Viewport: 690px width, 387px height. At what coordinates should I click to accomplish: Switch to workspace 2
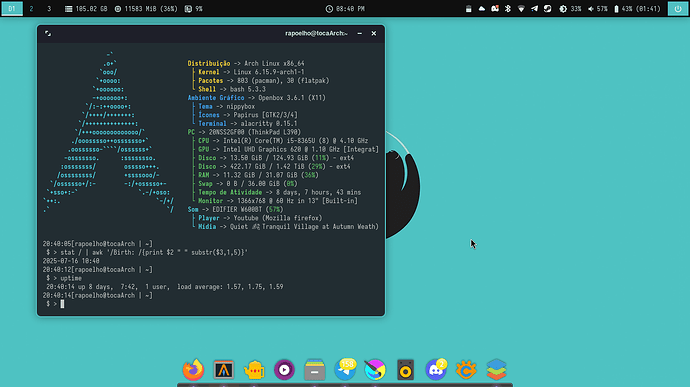point(31,9)
